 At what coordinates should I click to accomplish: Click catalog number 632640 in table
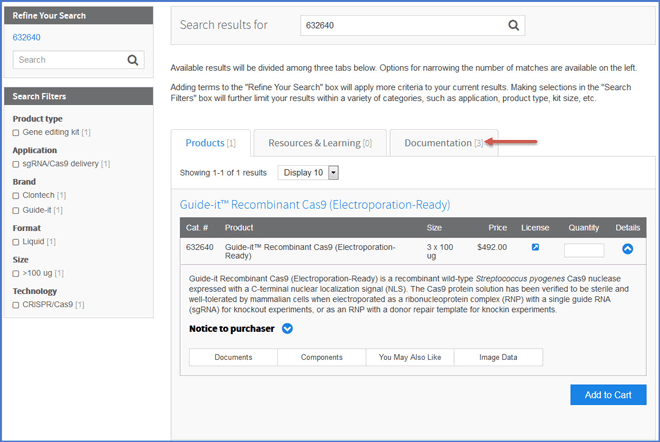(200, 247)
